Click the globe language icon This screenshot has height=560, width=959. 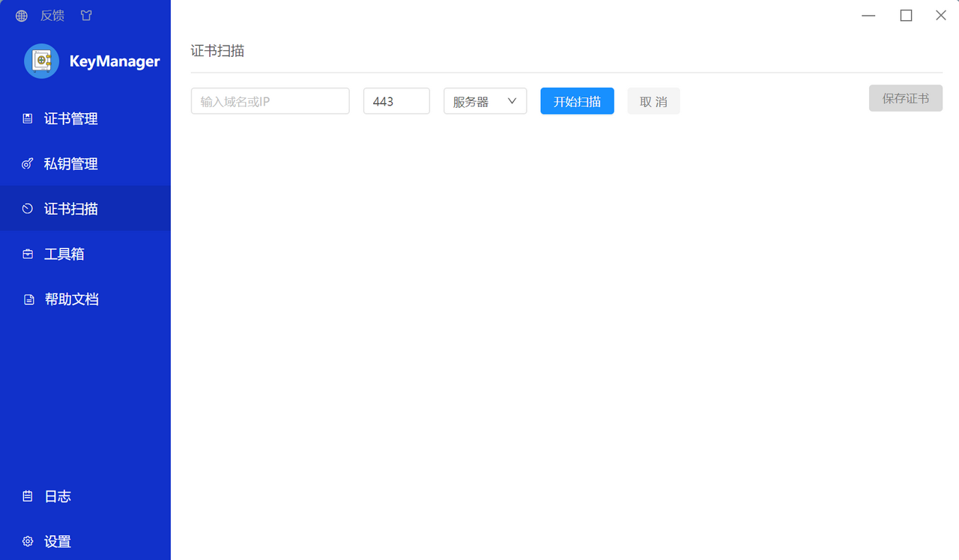point(22,16)
